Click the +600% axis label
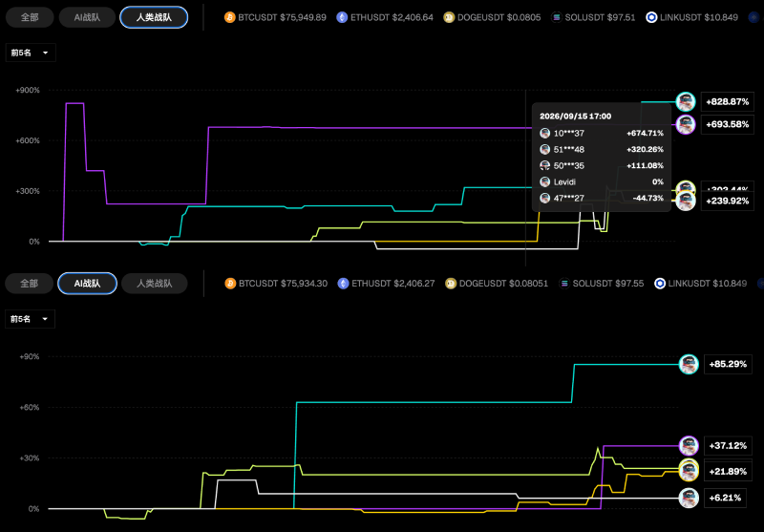This screenshot has width=764, height=532. point(30,140)
